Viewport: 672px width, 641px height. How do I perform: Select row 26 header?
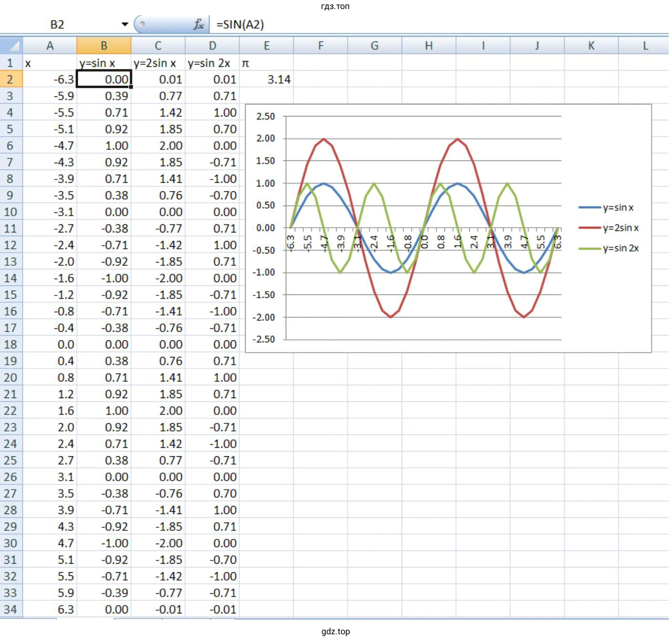point(11,477)
